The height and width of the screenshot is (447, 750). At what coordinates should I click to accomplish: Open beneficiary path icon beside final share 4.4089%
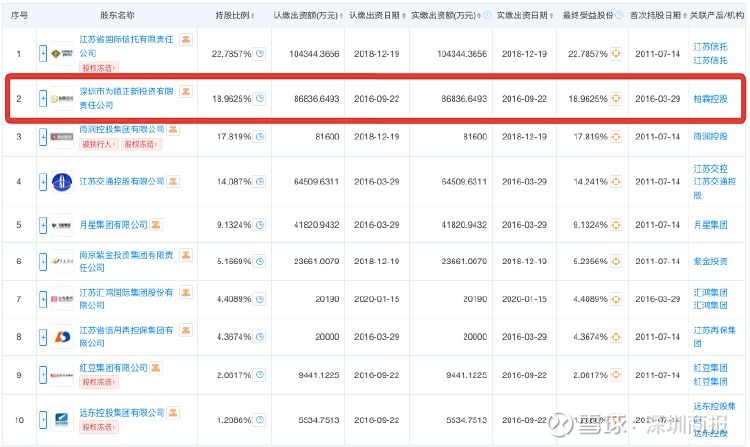616,299
